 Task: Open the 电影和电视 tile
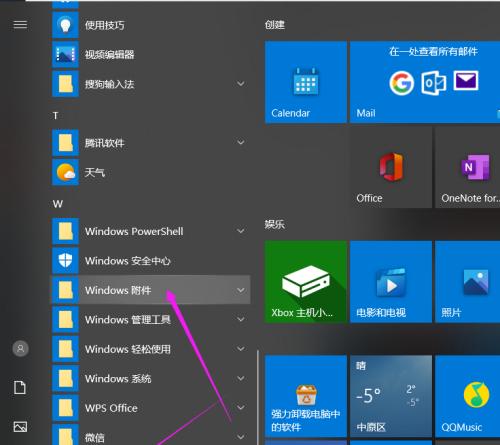[391, 282]
